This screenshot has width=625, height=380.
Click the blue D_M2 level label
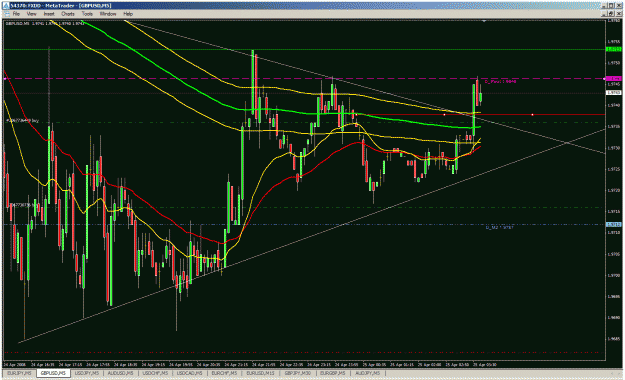click(x=499, y=227)
